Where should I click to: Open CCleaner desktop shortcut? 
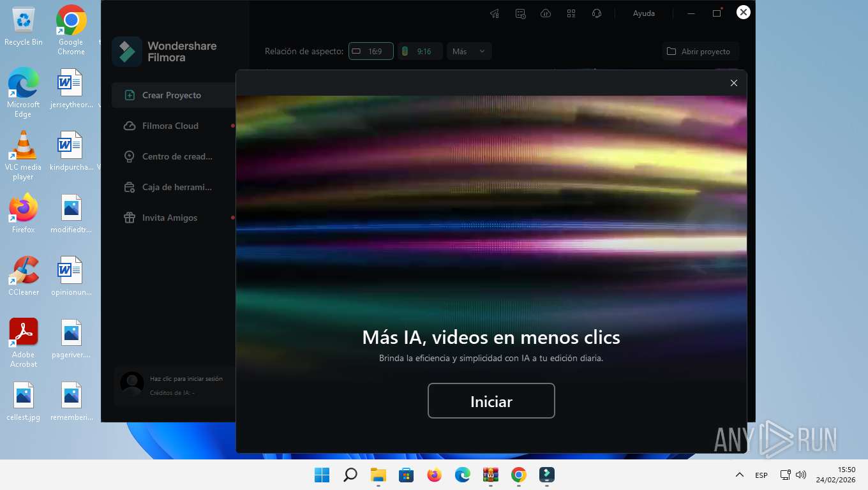pos(24,276)
